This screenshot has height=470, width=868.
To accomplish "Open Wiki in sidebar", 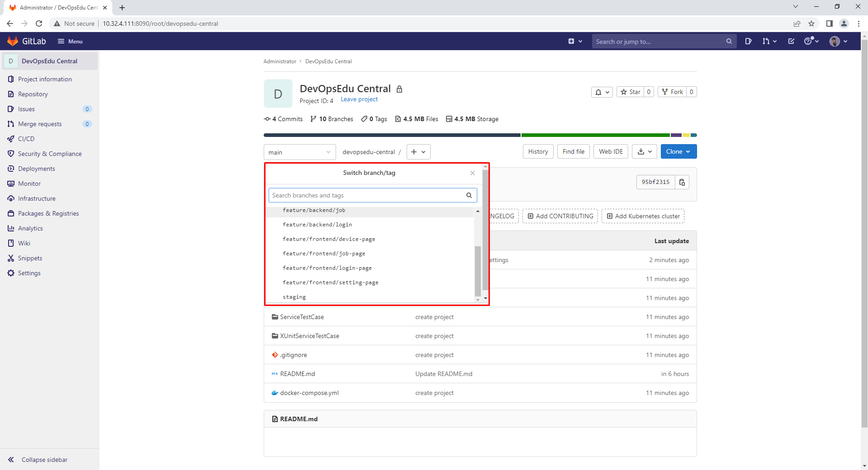I will pyautogui.click(x=24, y=243).
